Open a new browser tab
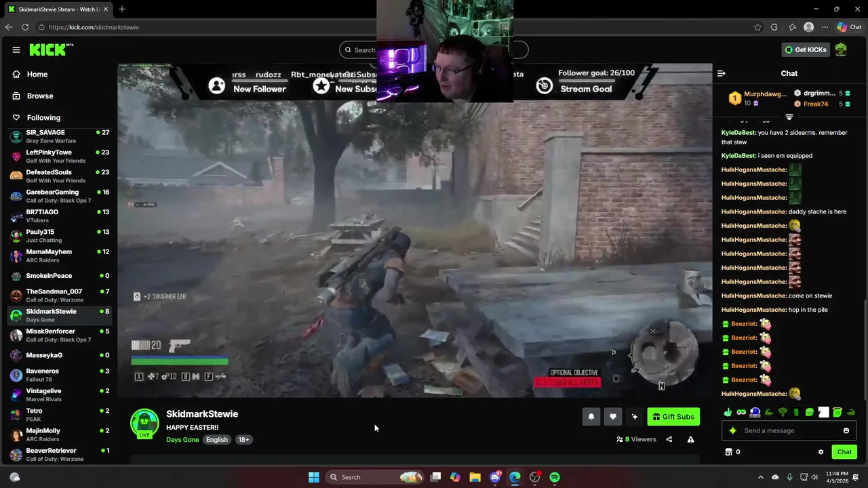 [122, 9]
